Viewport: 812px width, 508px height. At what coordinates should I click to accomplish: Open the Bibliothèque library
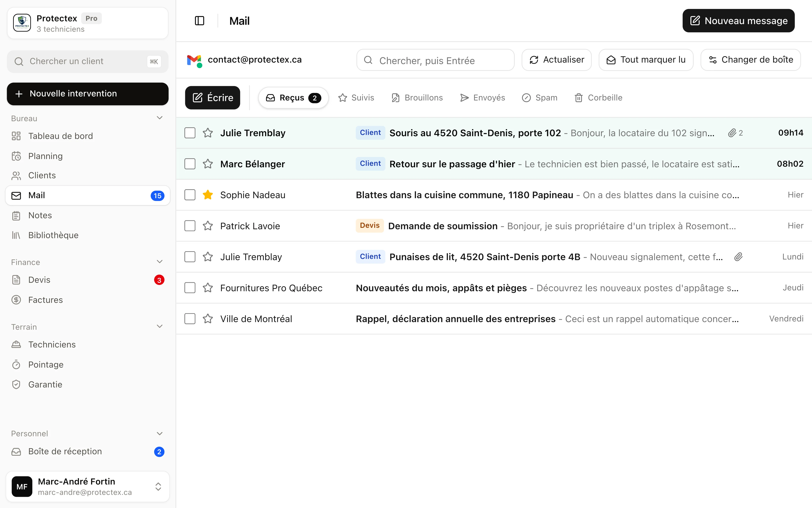coord(88,235)
